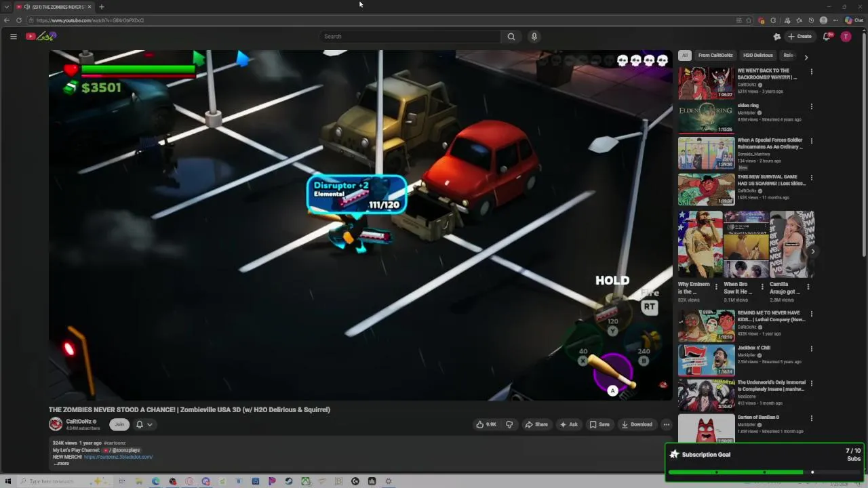Click the Share button
This screenshot has height=488, width=868.
click(x=536, y=424)
